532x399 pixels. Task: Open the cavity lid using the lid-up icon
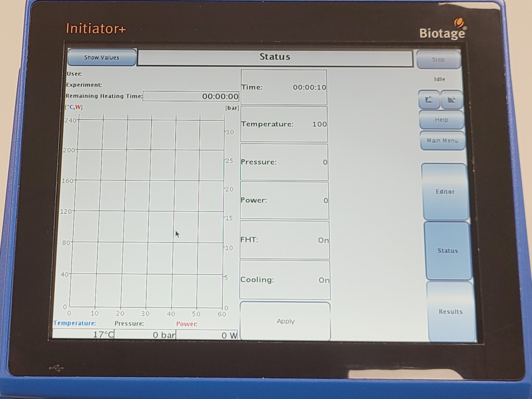429,100
